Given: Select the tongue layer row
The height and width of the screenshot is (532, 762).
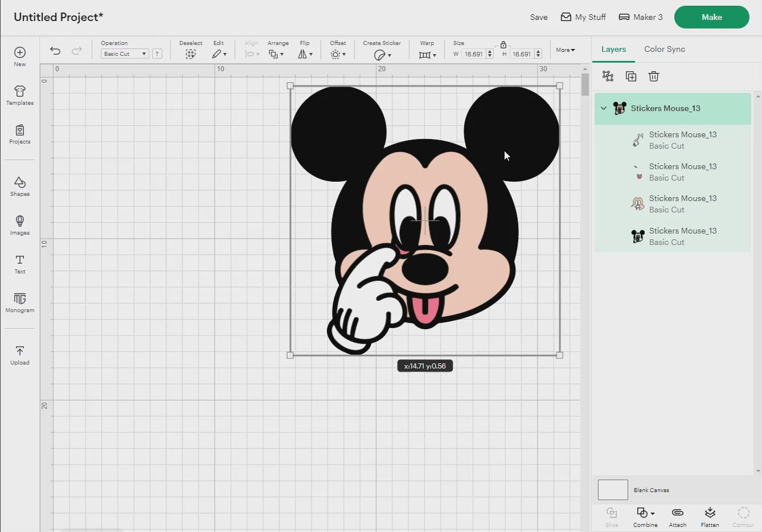Looking at the screenshot, I should tap(673, 172).
